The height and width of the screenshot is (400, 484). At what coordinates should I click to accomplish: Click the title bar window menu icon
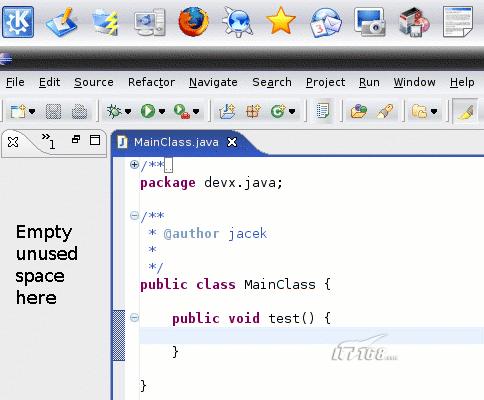click(6, 59)
